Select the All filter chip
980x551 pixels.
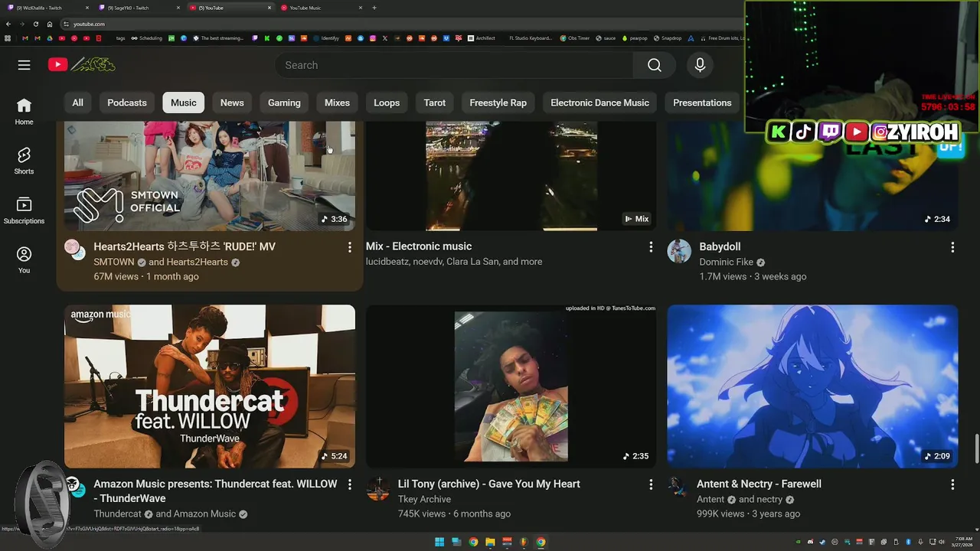(x=77, y=103)
